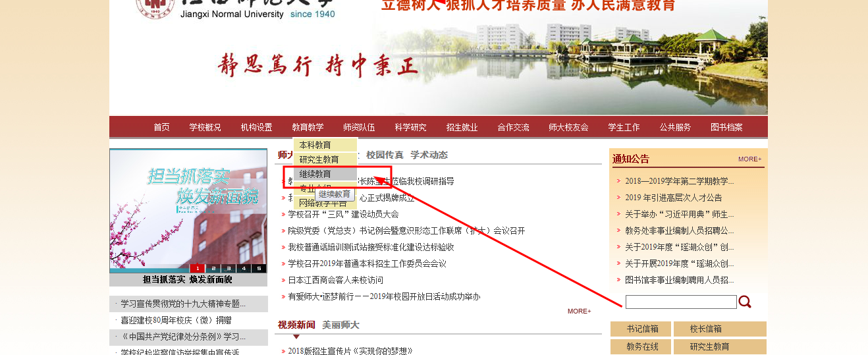Viewport: 868px width, 355px height.
Task: Open link 学习宣传贯彻党的十九大精神专题...
Action: (183, 304)
